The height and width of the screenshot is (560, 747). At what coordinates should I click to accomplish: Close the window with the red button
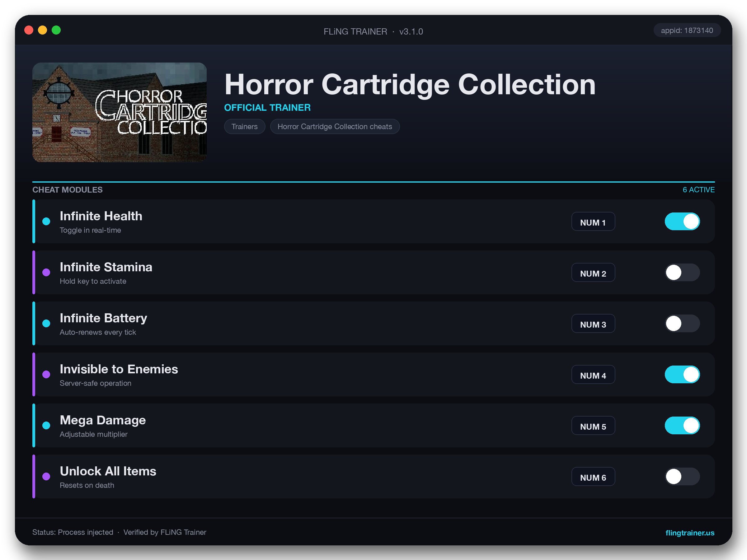(29, 30)
